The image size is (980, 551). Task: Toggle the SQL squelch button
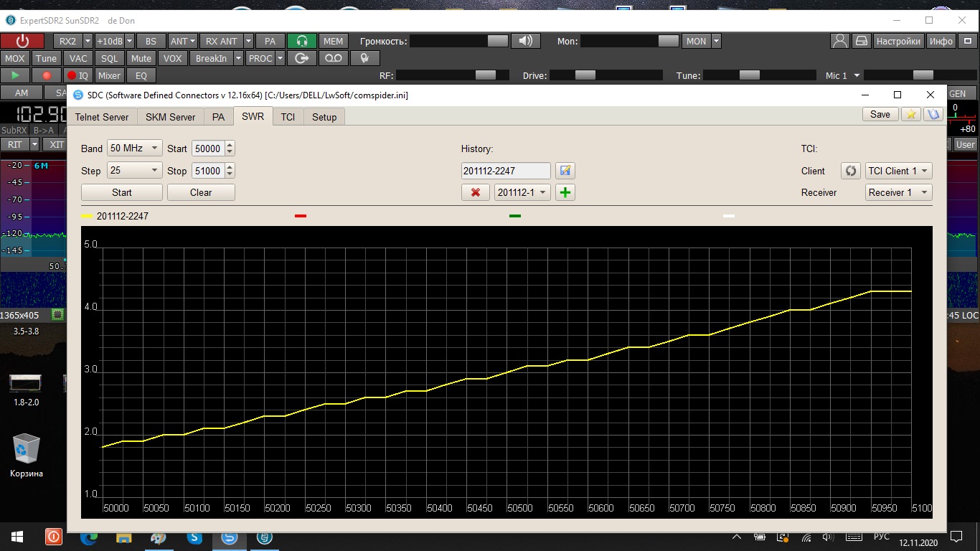pos(110,58)
